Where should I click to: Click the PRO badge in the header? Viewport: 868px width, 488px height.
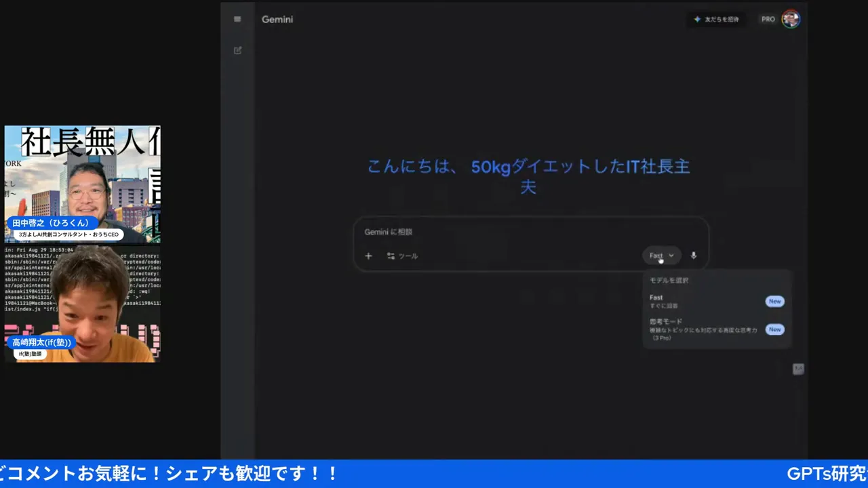click(768, 19)
